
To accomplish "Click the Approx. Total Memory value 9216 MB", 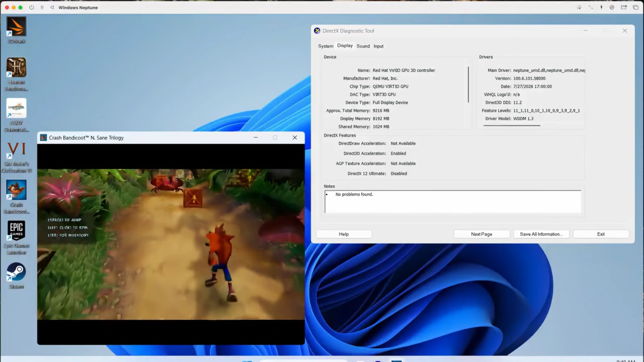I will tap(381, 111).
